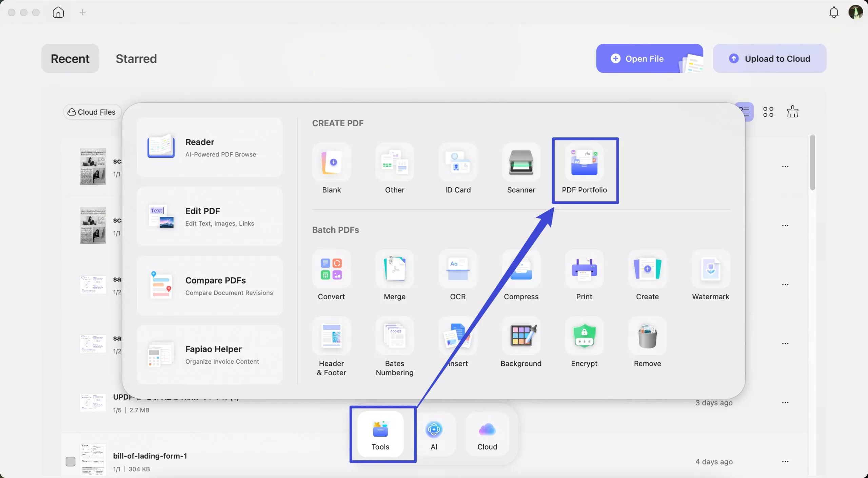Switch to the Recent tab

tap(70, 58)
